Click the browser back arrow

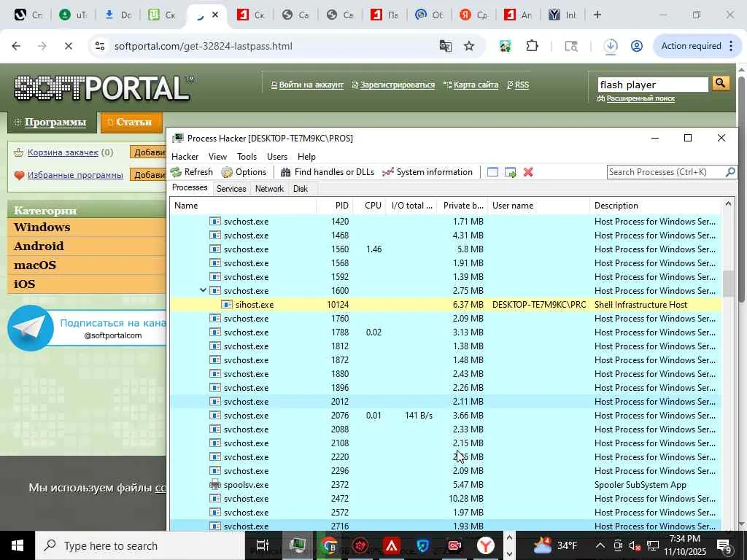pyautogui.click(x=16, y=46)
